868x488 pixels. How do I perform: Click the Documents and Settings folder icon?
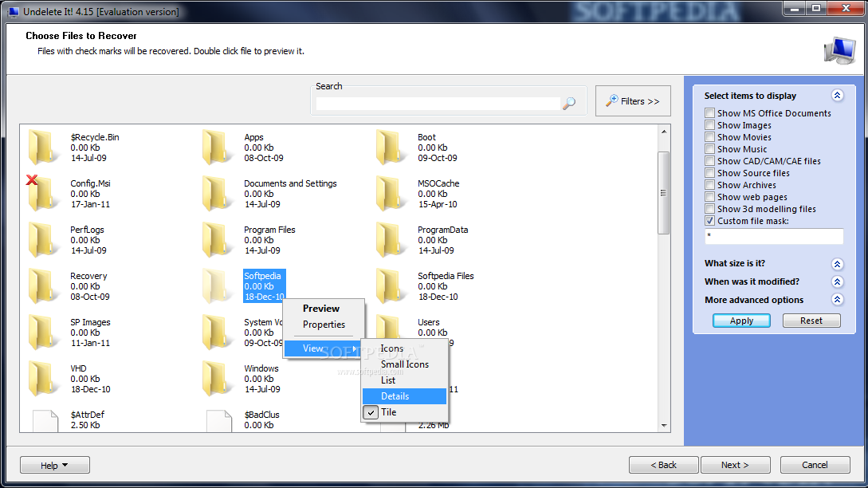tap(218, 193)
